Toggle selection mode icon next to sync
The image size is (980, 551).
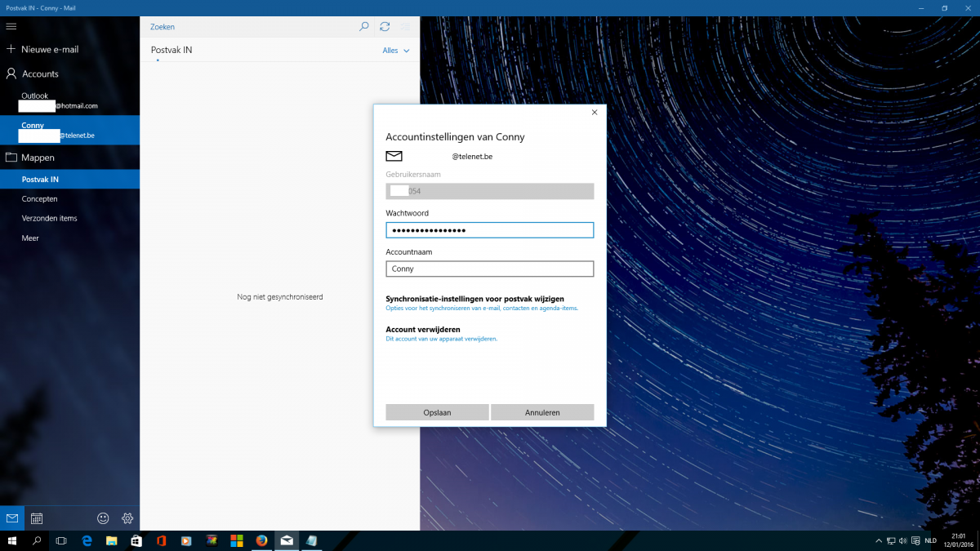(405, 27)
